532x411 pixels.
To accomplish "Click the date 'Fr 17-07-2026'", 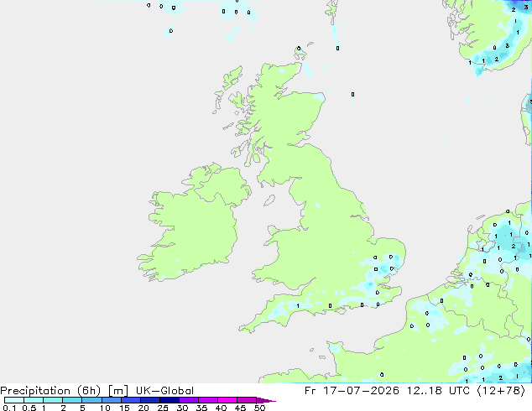I will coord(352,391).
